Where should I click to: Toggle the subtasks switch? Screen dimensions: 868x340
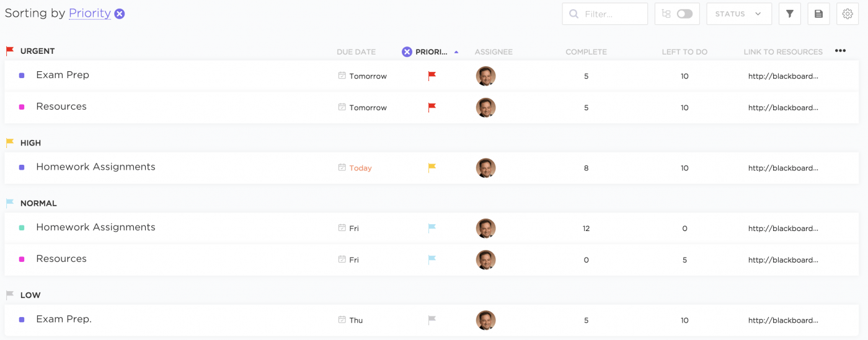point(684,14)
